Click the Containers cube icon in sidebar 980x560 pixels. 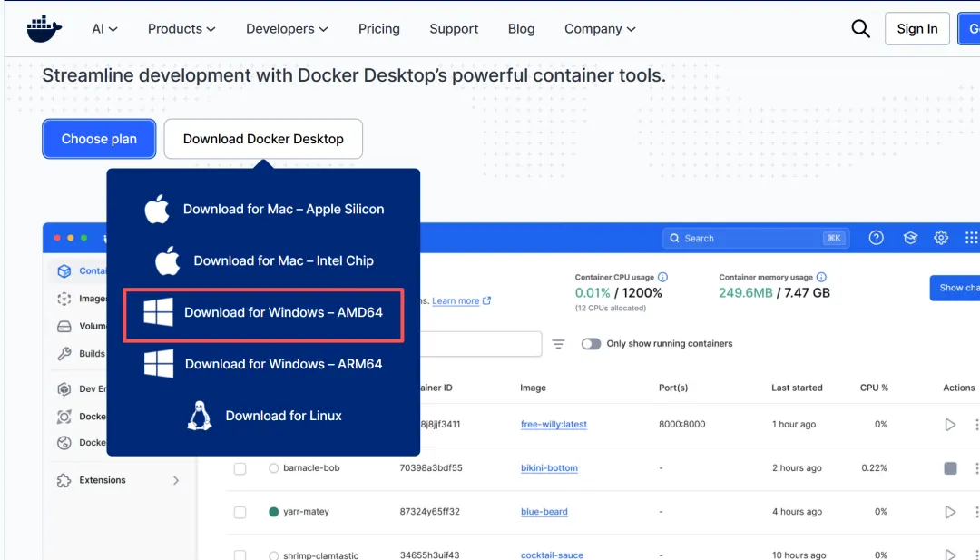point(64,271)
